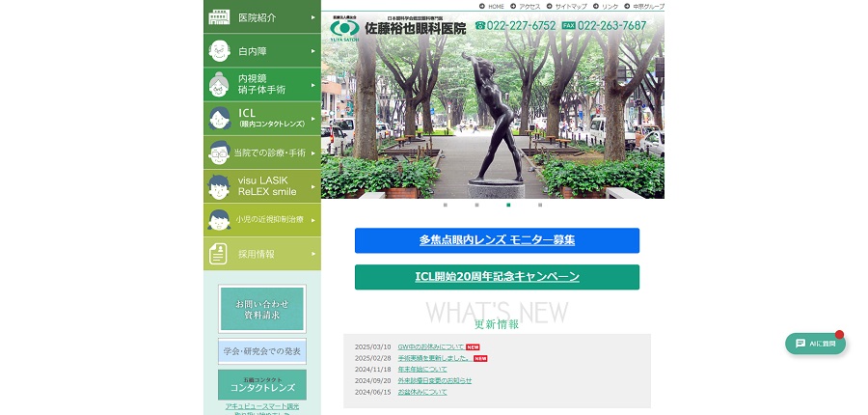
Task: Open the お盆休みについて news link
Action: point(422,392)
